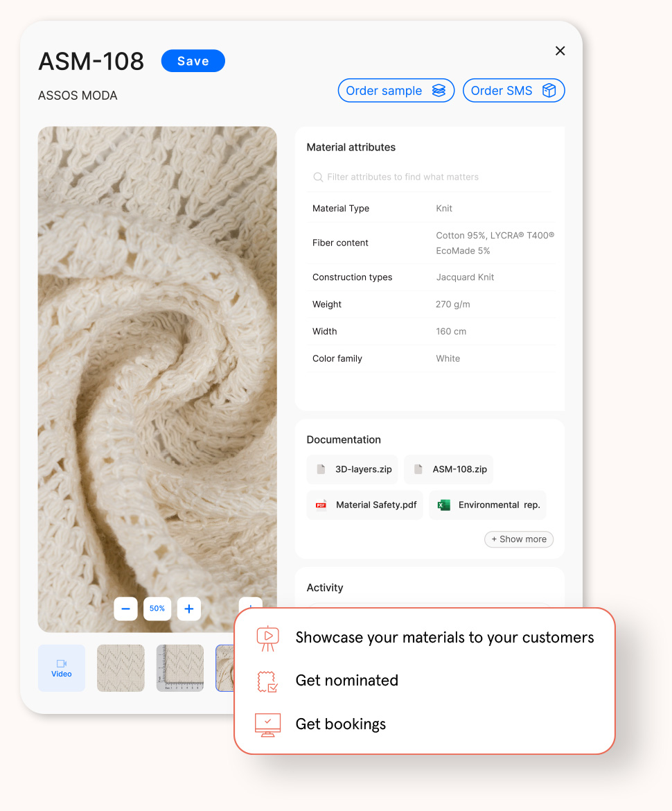Open the ASM-108.zip document
Image resolution: width=672 pixels, height=811 pixels.
448,469
